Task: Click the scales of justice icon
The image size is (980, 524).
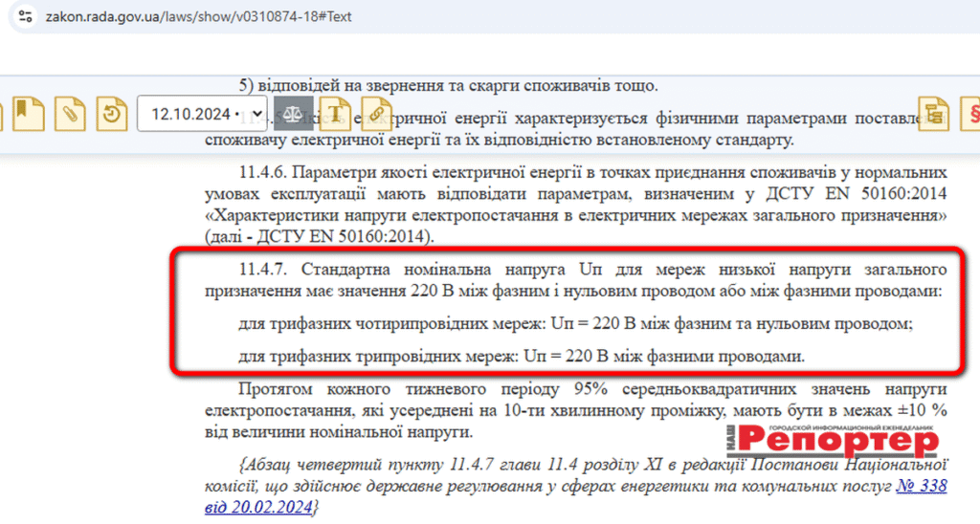Action: [x=293, y=114]
